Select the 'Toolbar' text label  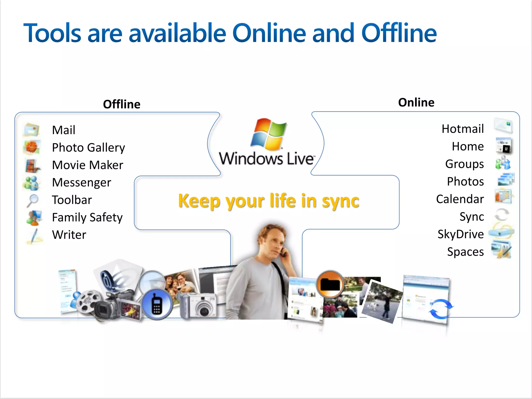coord(72,200)
